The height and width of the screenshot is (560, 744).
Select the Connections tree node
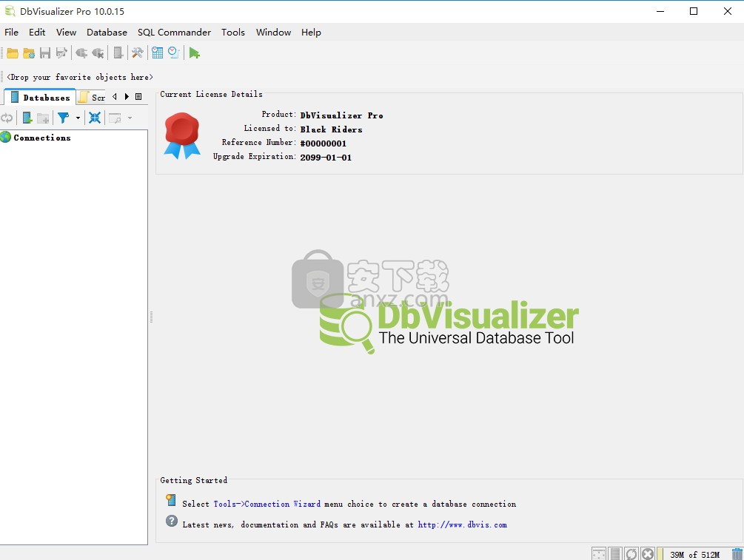41,138
